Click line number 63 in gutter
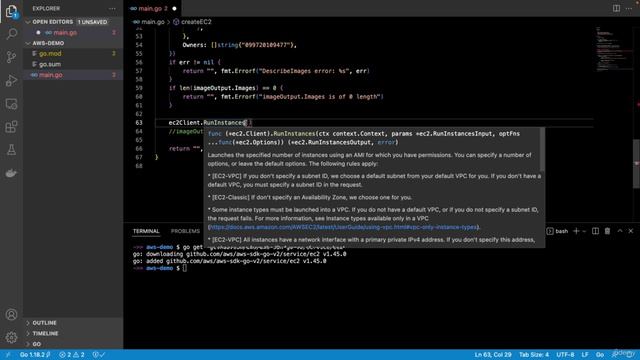 click(x=139, y=122)
